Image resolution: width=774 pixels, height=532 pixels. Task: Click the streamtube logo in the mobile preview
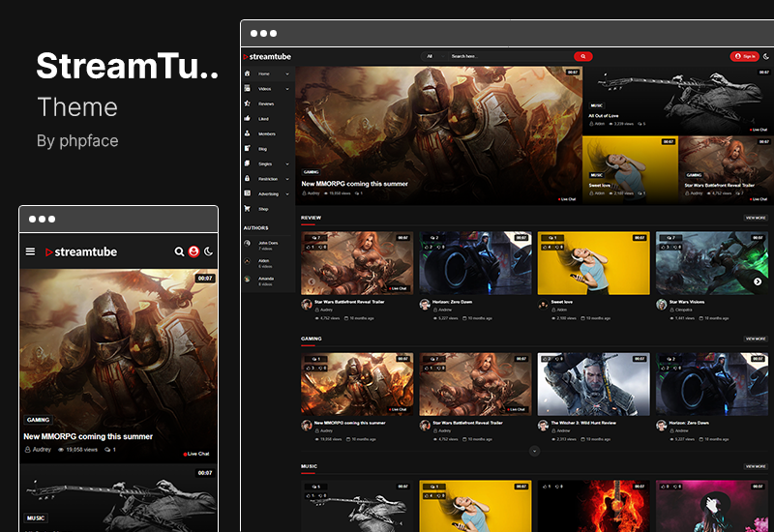click(x=81, y=251)
